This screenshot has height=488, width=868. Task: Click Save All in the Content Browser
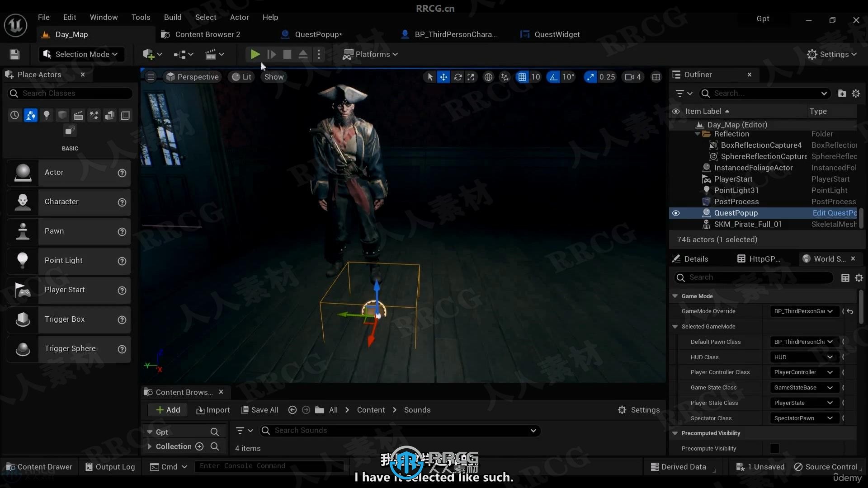(259, 410)
